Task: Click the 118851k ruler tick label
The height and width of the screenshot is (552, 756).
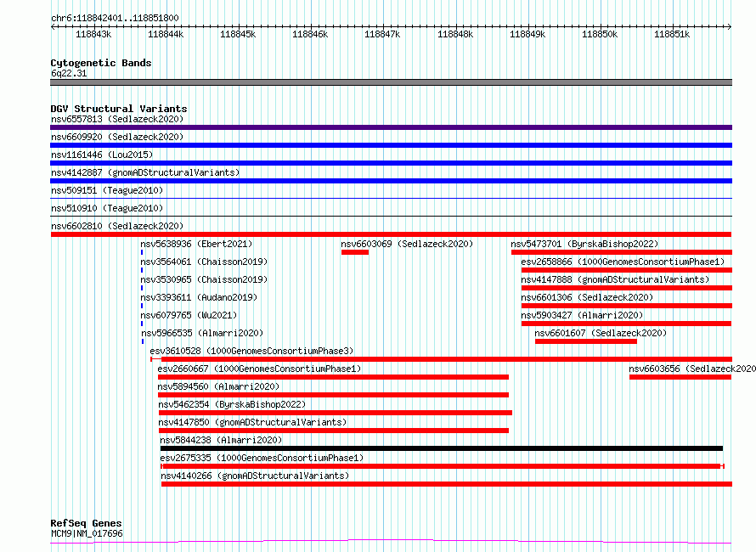Action: click(x=672, y=34)
